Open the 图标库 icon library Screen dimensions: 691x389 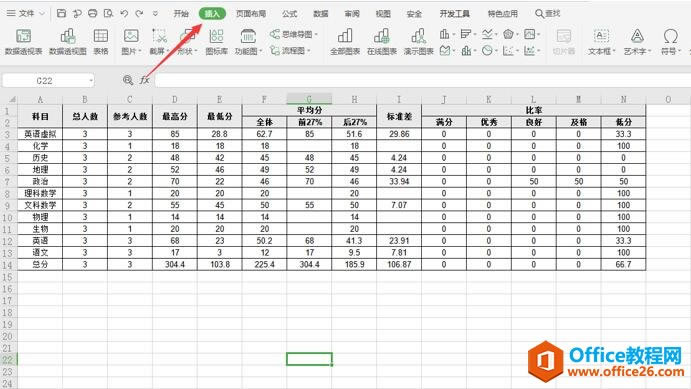pyautogui.click(x=216, y=42)
